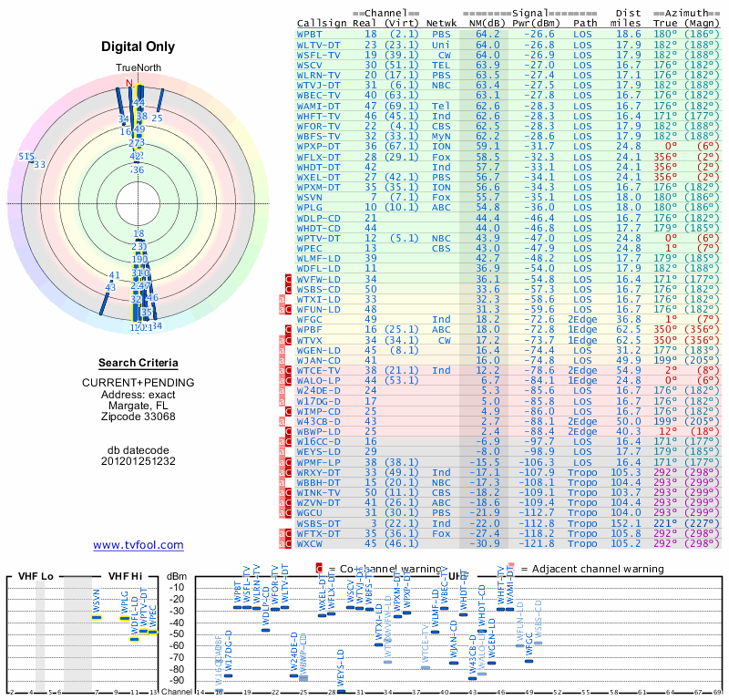This screenshot has width=729, height=700.
Task: Click WXEL-DT callsign in the table
Action: coord(318,177)
